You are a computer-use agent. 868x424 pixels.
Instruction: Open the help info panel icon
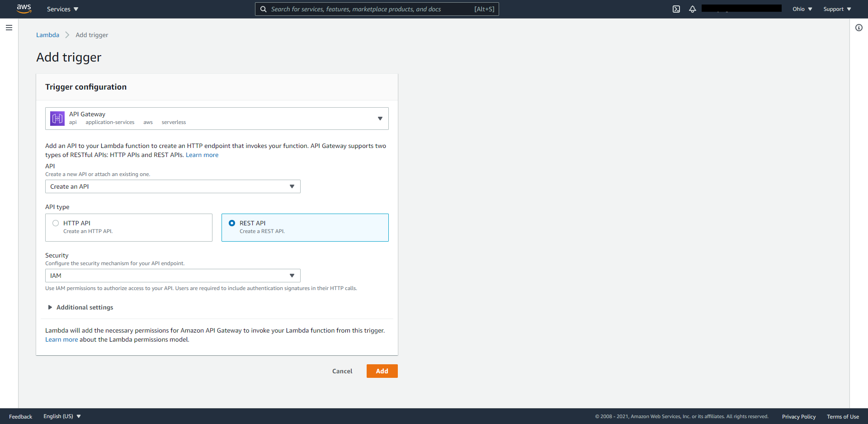click(x=859, y=28)
